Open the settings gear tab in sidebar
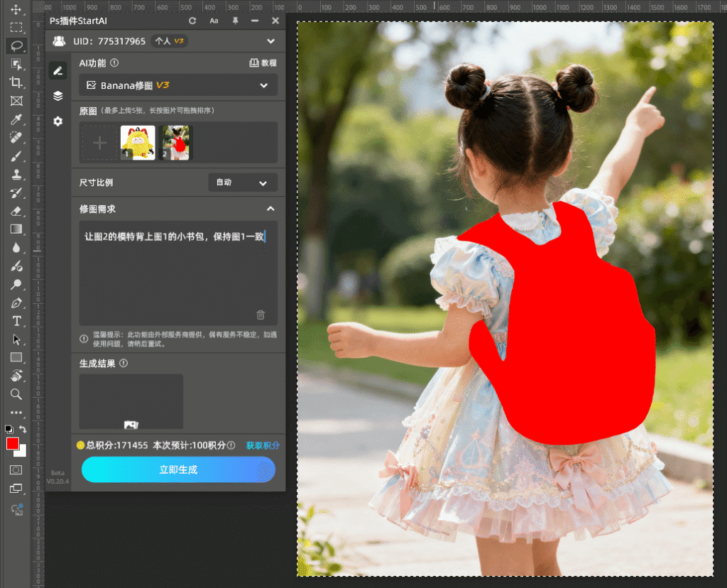Screen dimensions: 727x588 pos(58,121)
